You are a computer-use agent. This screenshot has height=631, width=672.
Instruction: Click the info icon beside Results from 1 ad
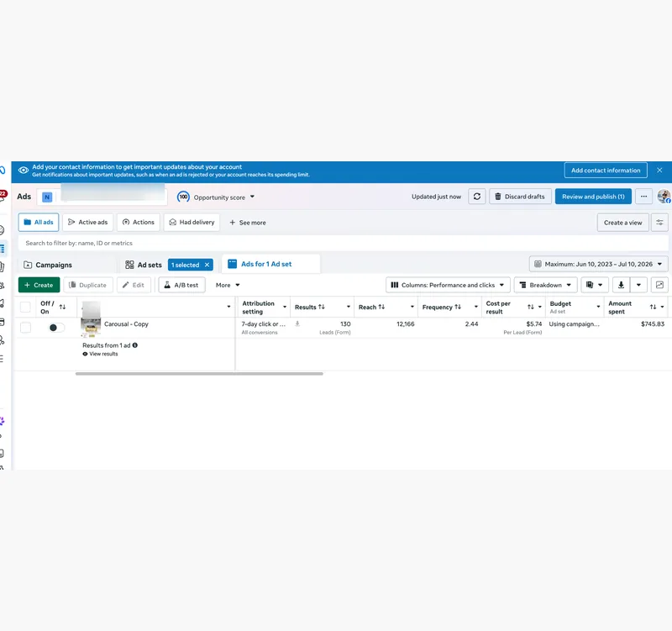(135, 345)
